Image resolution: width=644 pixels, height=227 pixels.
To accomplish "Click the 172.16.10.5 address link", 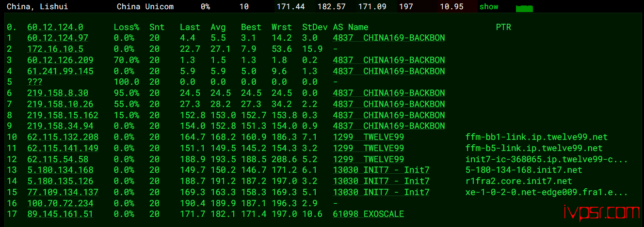I will [55, 49].
